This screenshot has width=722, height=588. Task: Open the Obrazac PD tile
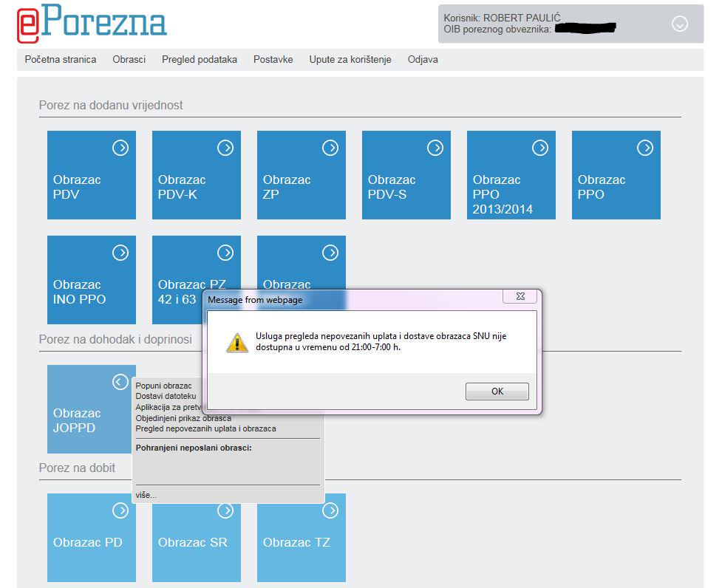pos(92,537)
